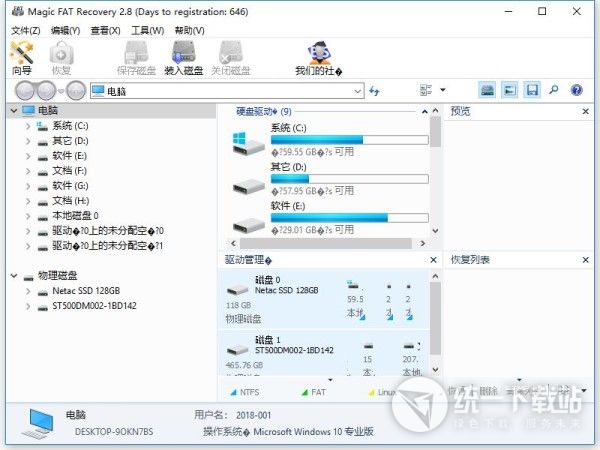This screenshot has width=600, height=450.
Task: Select the 其它 (D:) drive icon in the list
Action: click(x=248, y=186)
